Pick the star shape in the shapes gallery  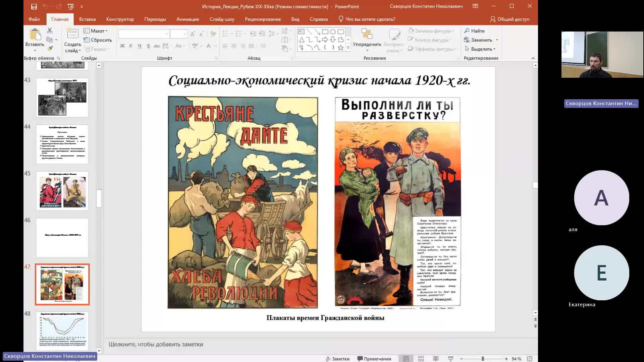point(341,48)
